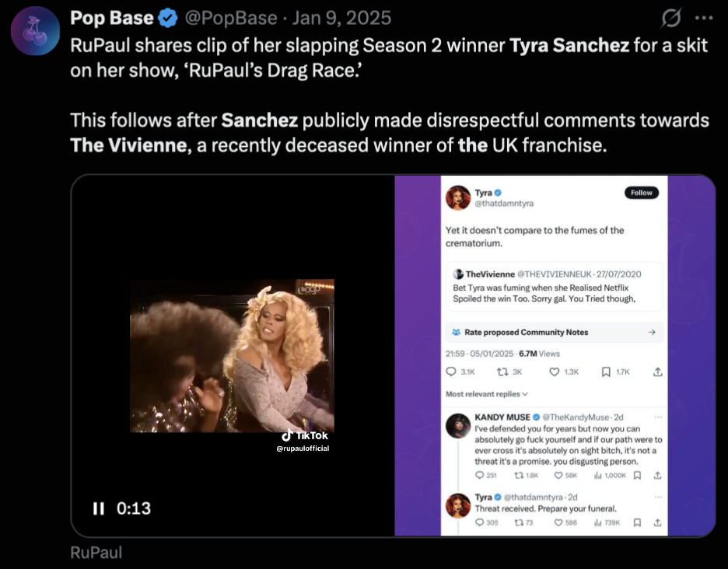The height and width of the screenshot is (569, 728).
Task: Open the share icon on Tyra's tweet
Action: (x=657, y=372)
